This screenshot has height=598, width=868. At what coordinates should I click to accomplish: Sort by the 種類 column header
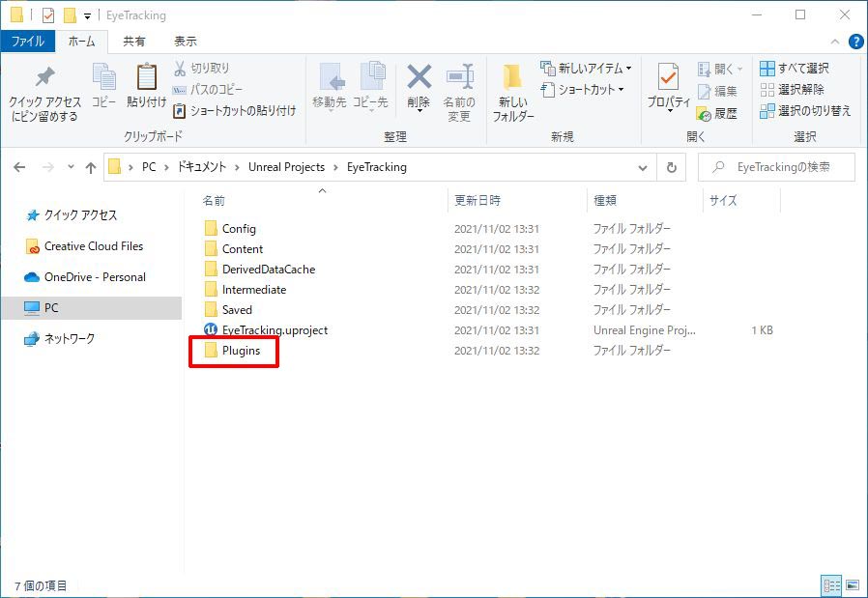[605, 201]
